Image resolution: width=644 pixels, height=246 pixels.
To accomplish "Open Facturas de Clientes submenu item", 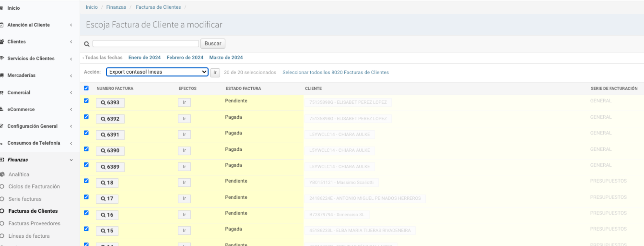I will point(33,211).
